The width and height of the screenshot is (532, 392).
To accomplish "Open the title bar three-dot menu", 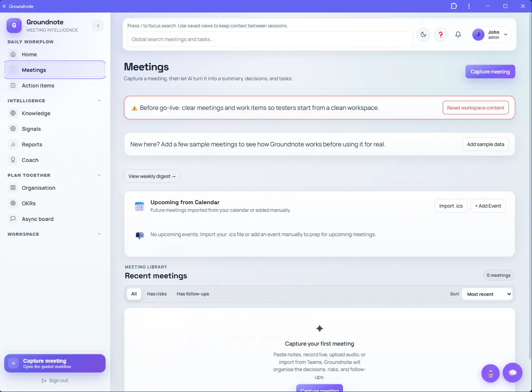I will tap(469, 6).
